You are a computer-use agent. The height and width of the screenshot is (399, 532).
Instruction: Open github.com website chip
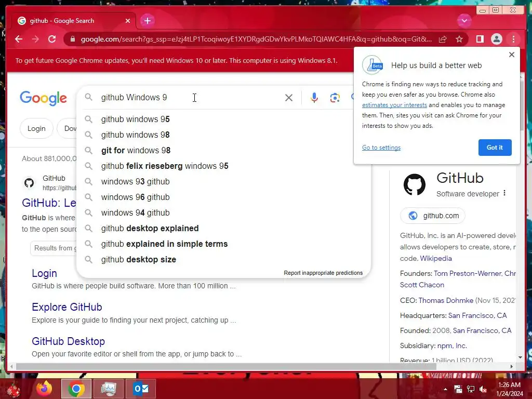pos(433,216)
